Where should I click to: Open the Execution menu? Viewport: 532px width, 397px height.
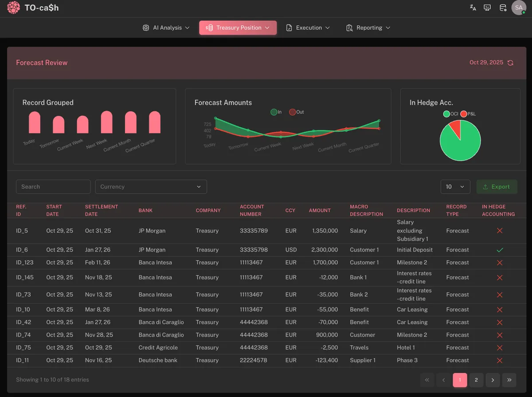tap(308, 28)
